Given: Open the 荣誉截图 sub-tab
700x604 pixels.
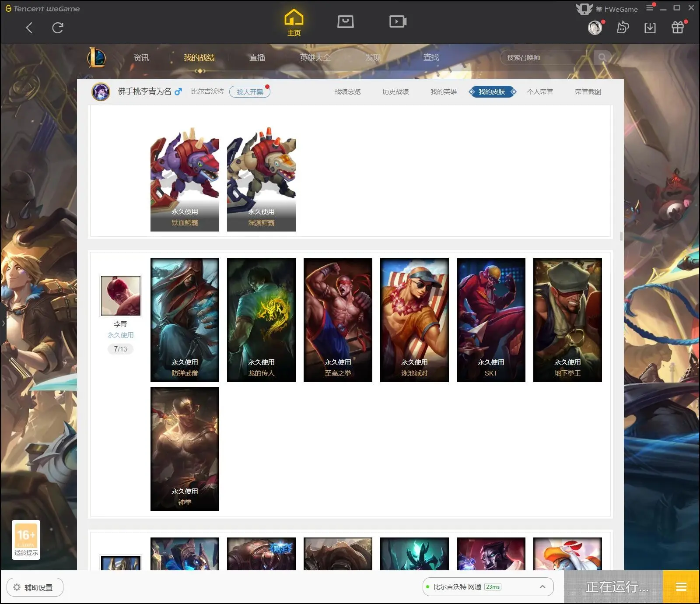Looking at the screenshot, I should coord(588,92).
